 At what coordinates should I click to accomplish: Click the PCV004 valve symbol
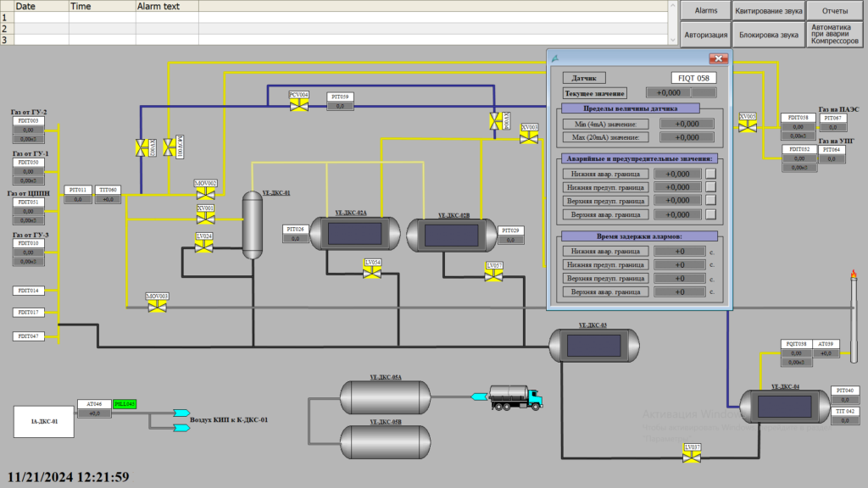[x=298, y=105]
